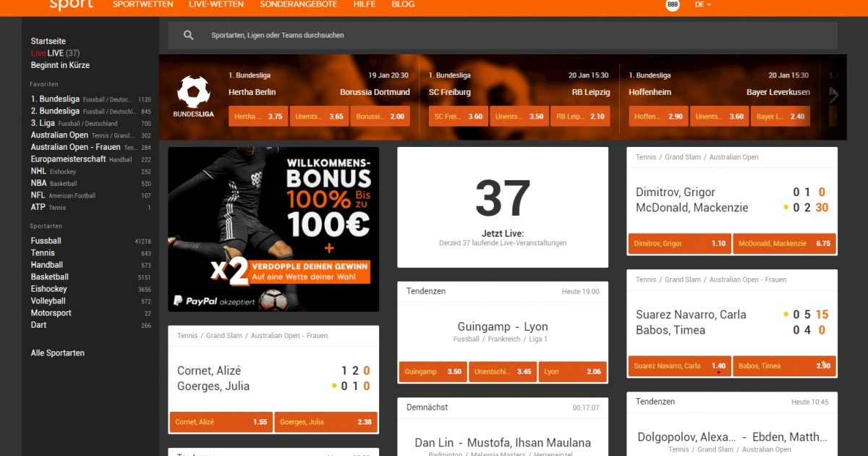
Task: Open the Motorsport sport category
Action: tap(90, 313)
